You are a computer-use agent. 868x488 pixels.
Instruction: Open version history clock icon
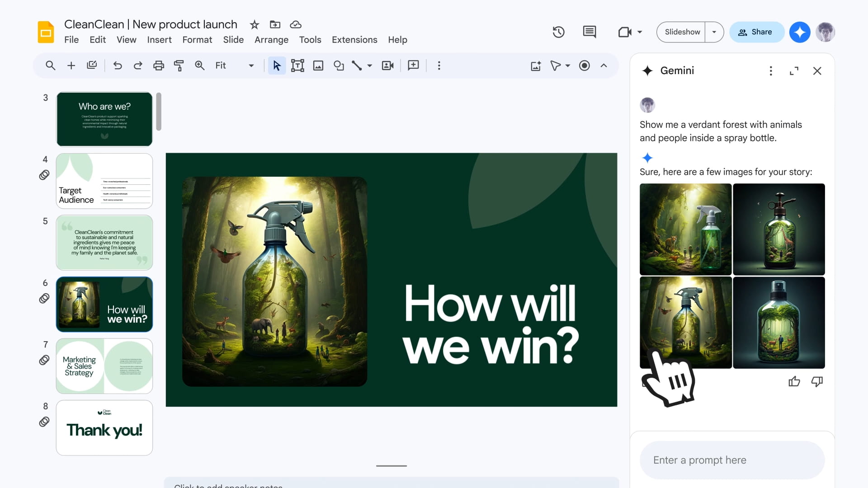(558, 32)
